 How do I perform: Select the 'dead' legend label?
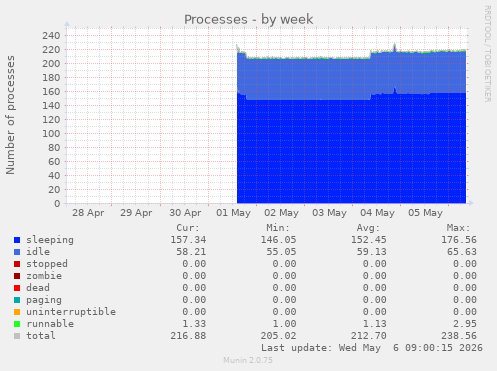[38, 288]
